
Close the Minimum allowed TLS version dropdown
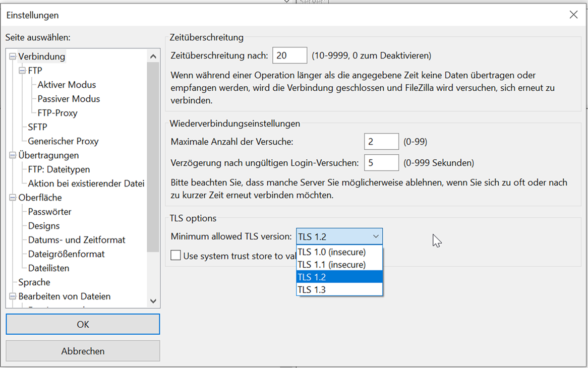[339, 236]
